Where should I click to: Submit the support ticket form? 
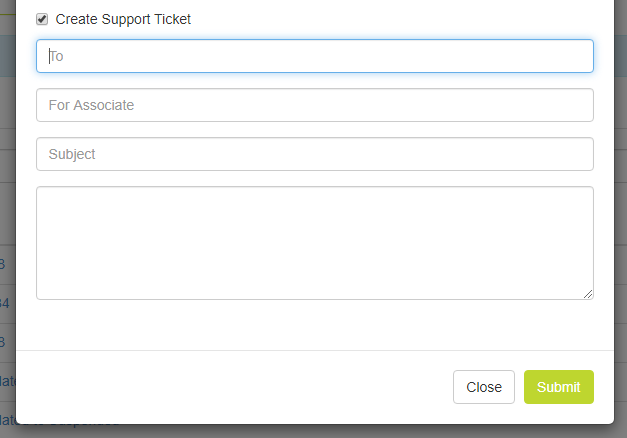point(558,387)
